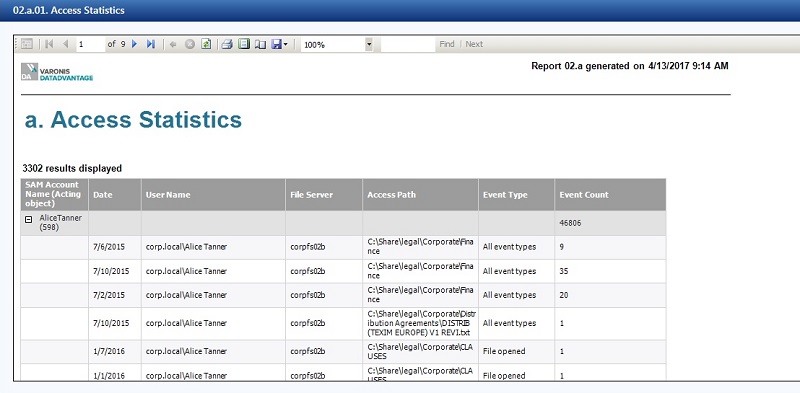Select event count 35
The image size is (800, 393).
coord(564,271)
